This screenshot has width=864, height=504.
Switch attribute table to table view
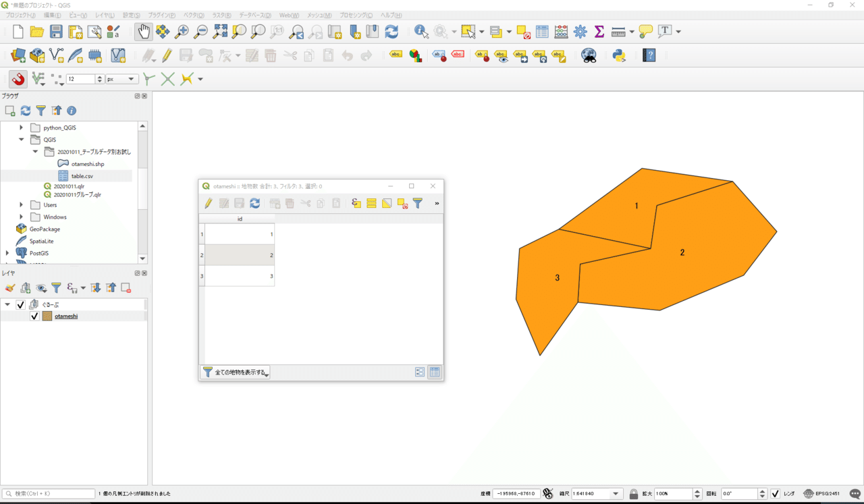pos(435,372)
